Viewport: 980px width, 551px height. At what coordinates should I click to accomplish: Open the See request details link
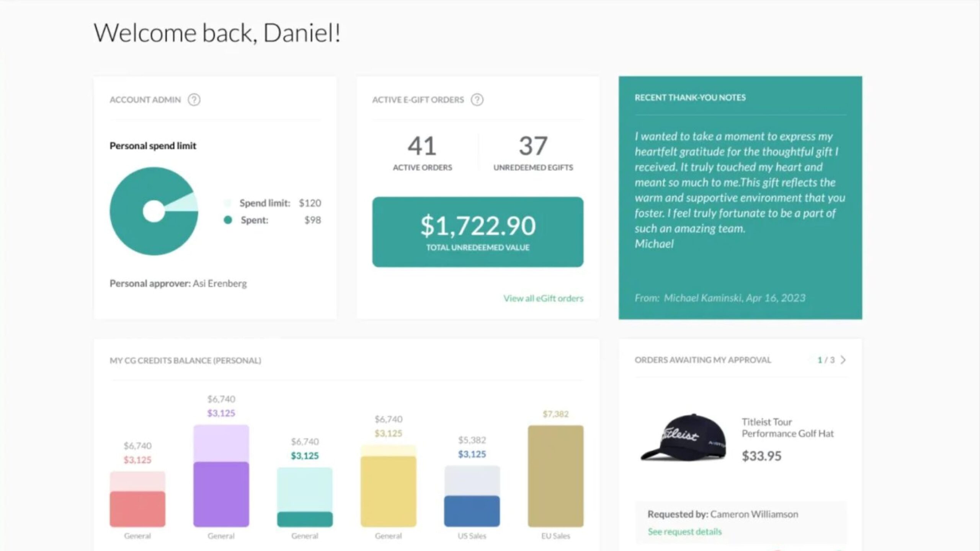pos(684,531)
